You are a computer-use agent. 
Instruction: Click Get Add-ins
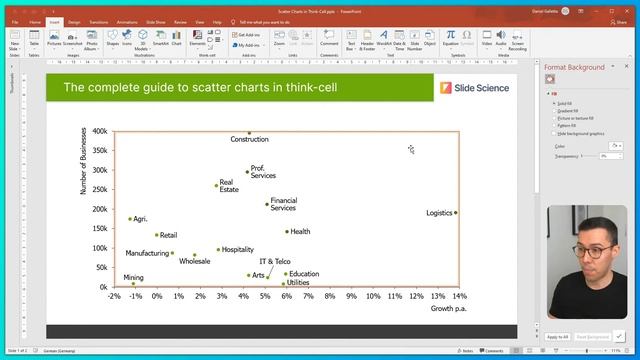(x=246, y=35)
